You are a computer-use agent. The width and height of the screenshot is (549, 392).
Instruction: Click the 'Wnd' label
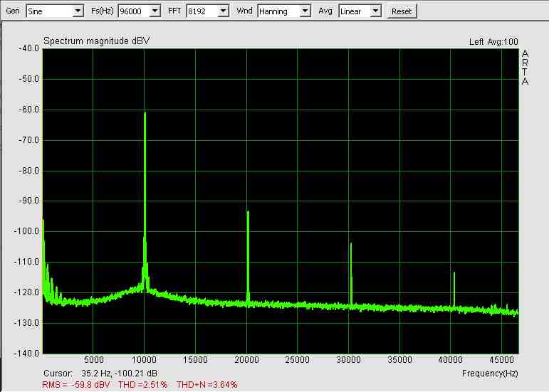(x=244, y=11)
